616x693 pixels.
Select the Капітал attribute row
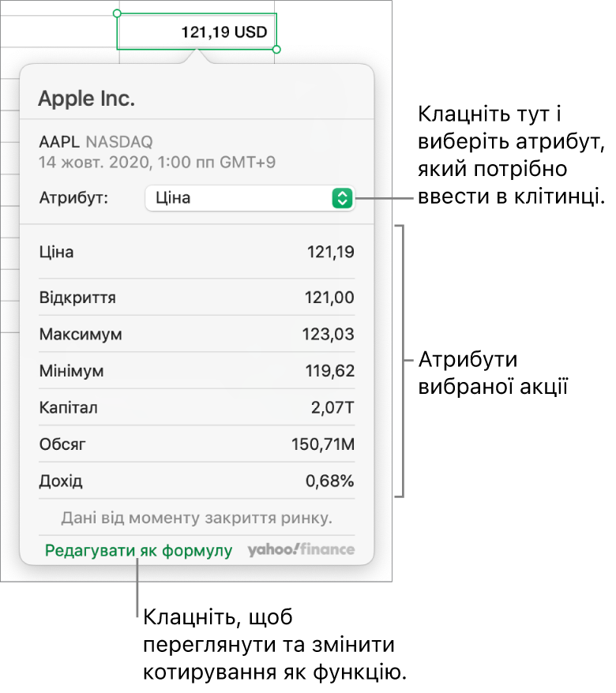196,408
